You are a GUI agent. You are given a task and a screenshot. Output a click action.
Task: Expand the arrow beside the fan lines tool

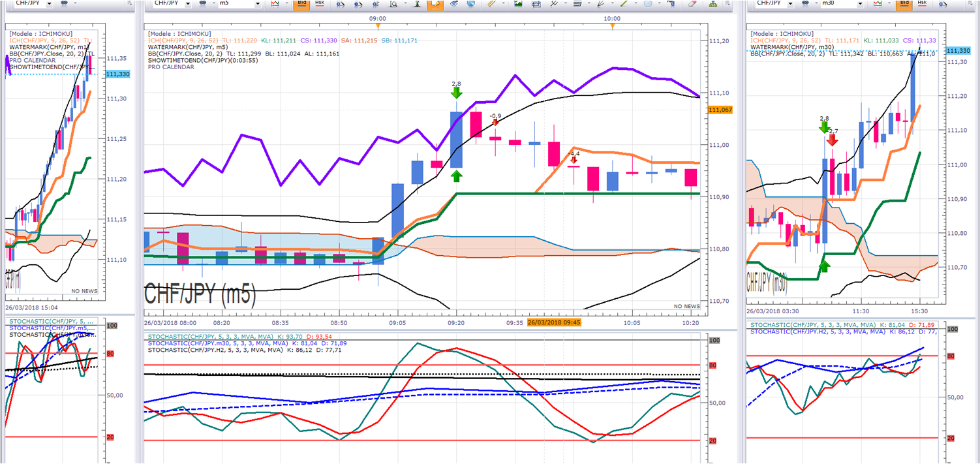pyautogui.click(x=612, y=3)
